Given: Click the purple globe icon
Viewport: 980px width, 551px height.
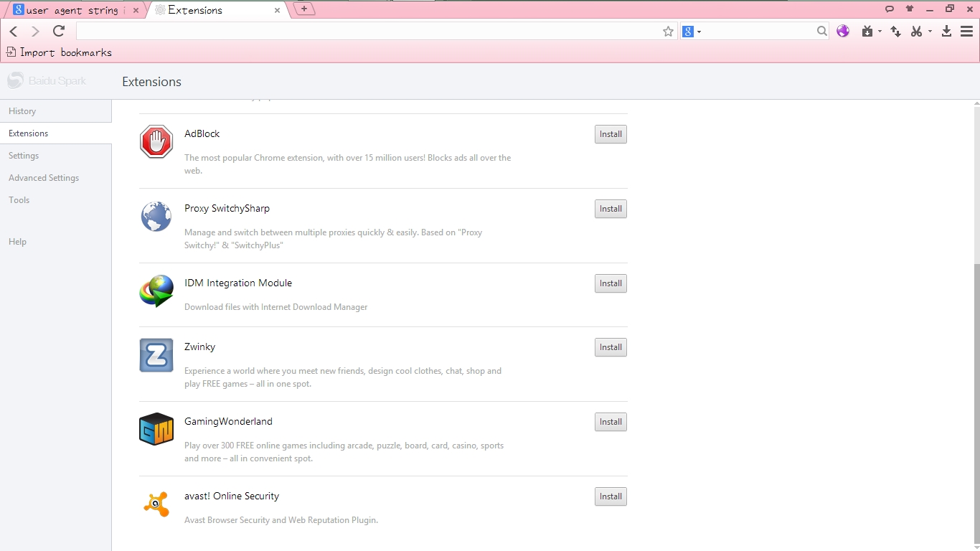Looking at the screenshot, I should tap(843, 31).
